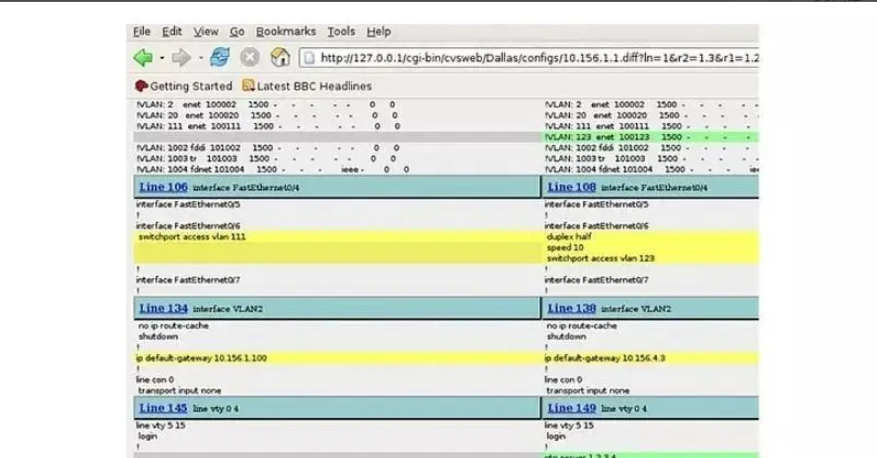Screen dimensions: 877x458
Task: Click the page icon in the address bar
Action: click(x=309, y=58)
